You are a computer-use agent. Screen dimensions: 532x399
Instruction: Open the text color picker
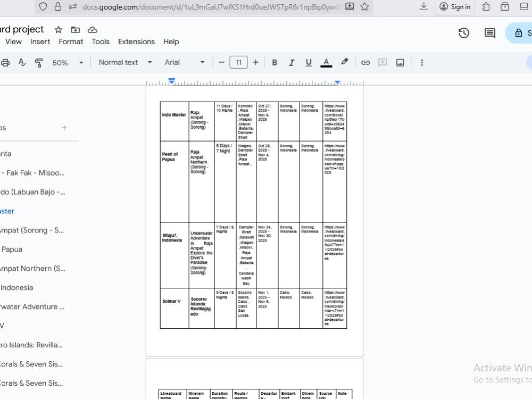point(326,62)
